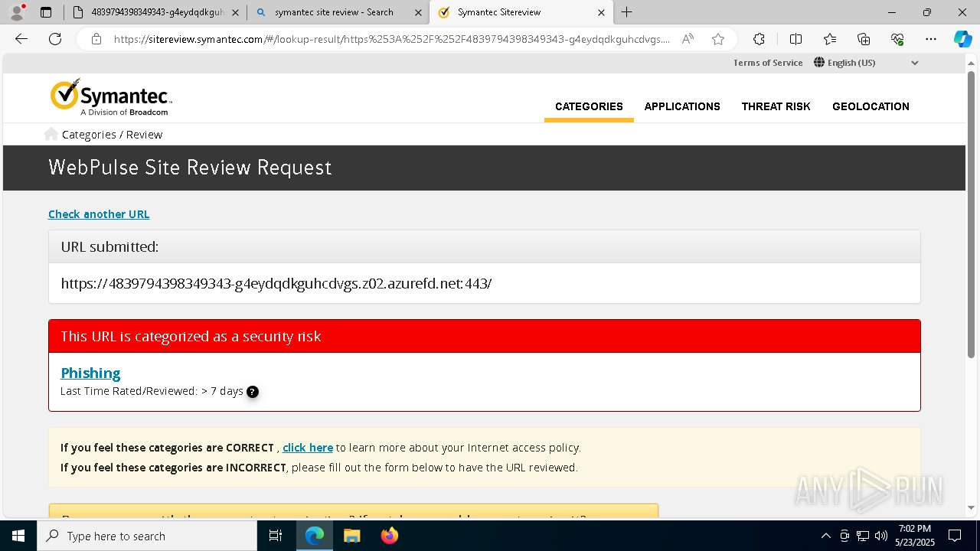The image size is (980, 551).
Task: Open the tab actions menu icon
Action: [x=46, y=12]
